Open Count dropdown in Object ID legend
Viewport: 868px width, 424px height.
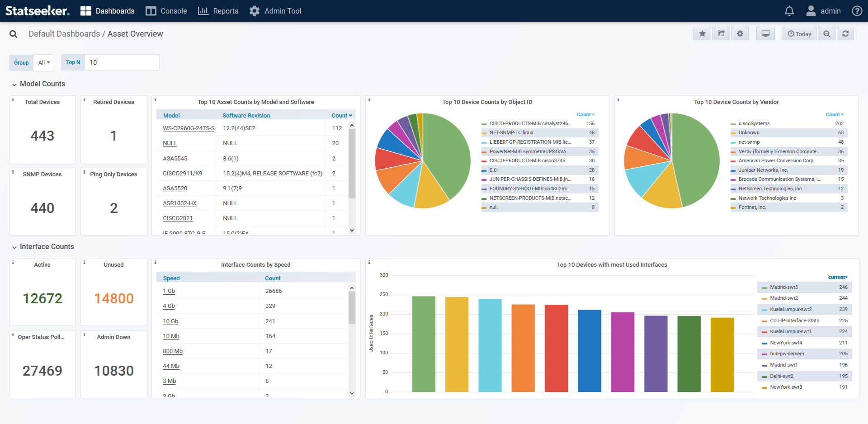pos(586,114)
